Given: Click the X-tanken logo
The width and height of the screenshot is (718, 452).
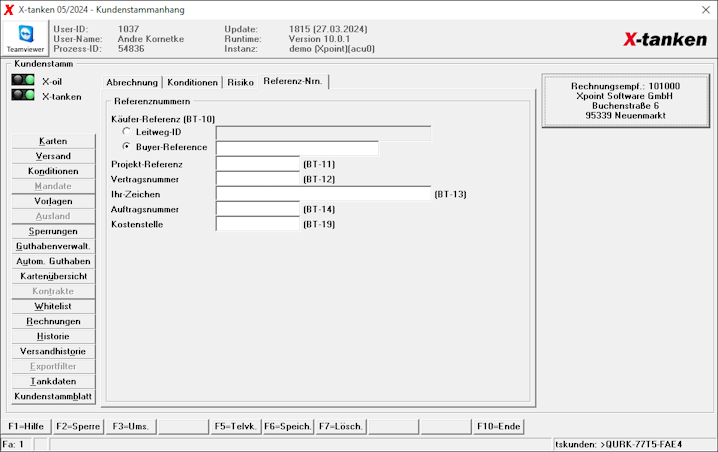Looking at the screenshot, I should [x=665, y=39].
